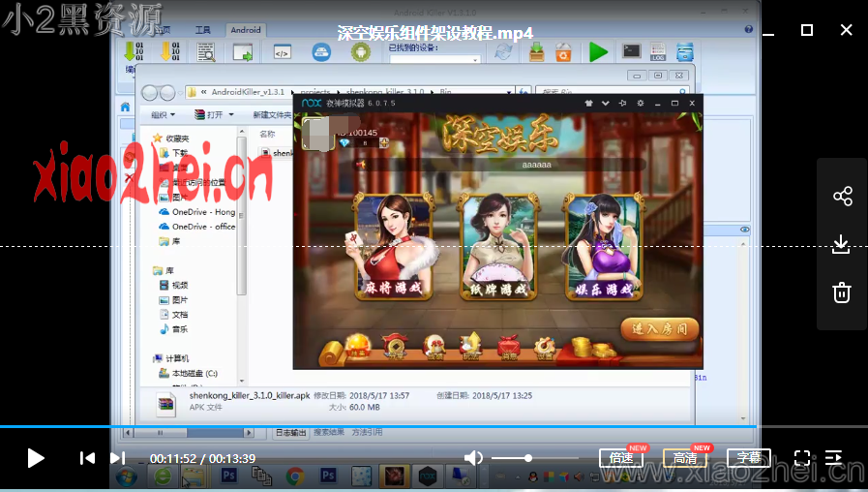The height and width of the screenshot is (492, 868).
Task: Choose the 纸牌游戏 game card
Action: point(498,247)
